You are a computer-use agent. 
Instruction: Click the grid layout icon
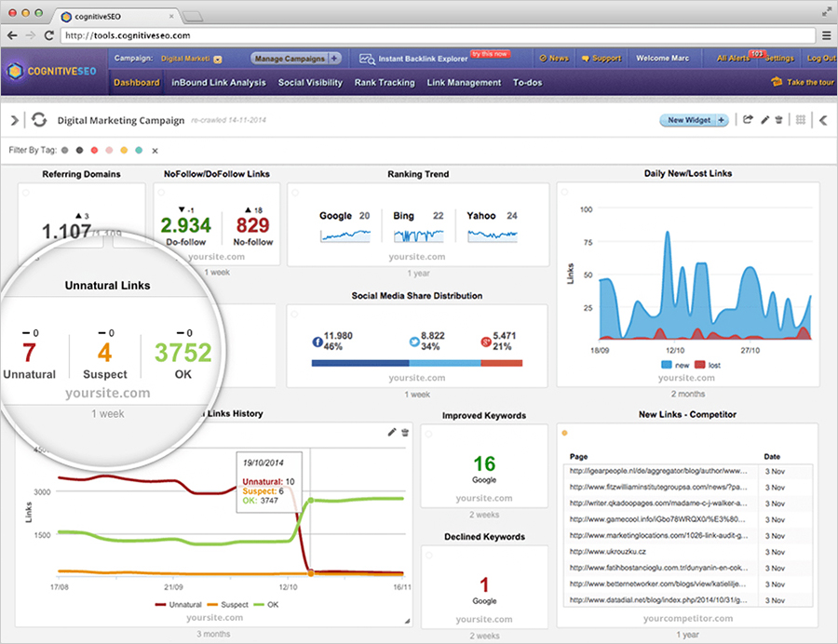point(801,120)
